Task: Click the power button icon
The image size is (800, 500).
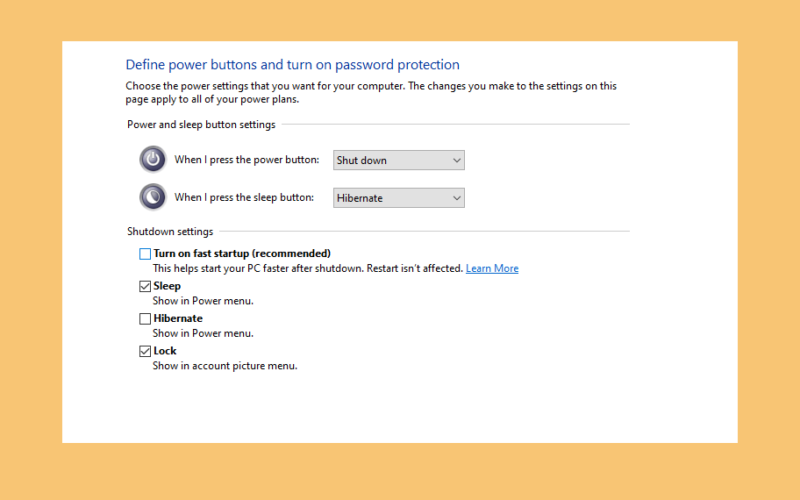Action: [153, 160]
